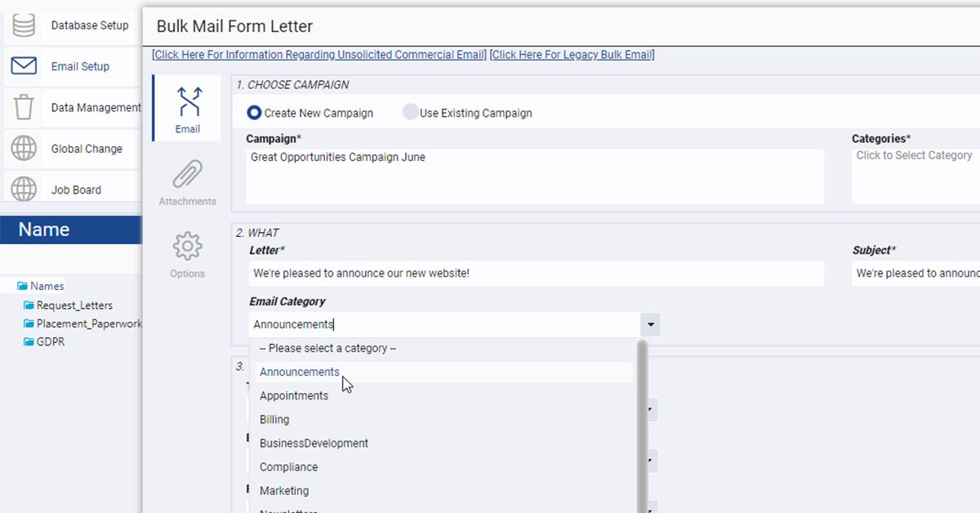Click the category list scrollbar

642,425
